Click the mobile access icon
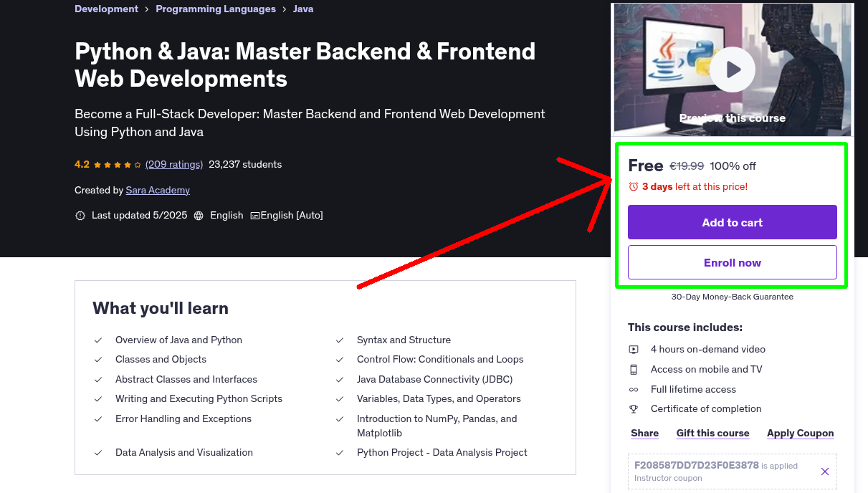 634,370
